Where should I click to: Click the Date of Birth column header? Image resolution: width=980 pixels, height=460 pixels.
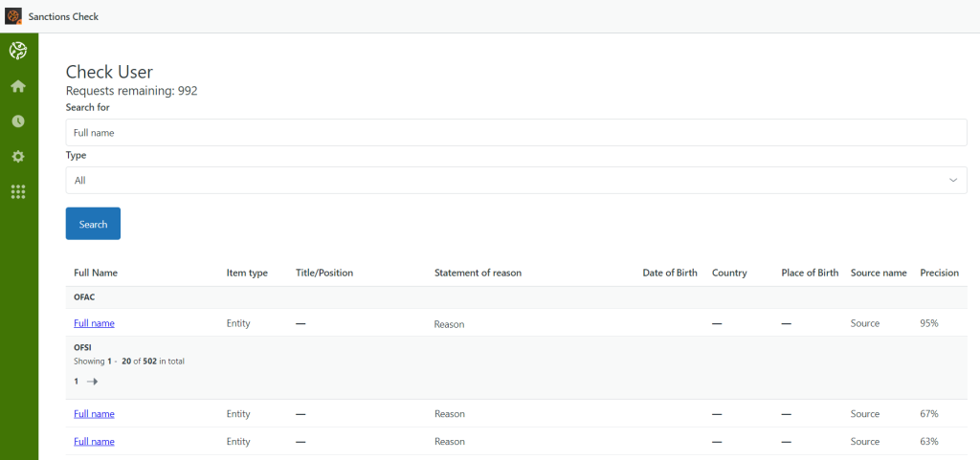tap(670, 273)
